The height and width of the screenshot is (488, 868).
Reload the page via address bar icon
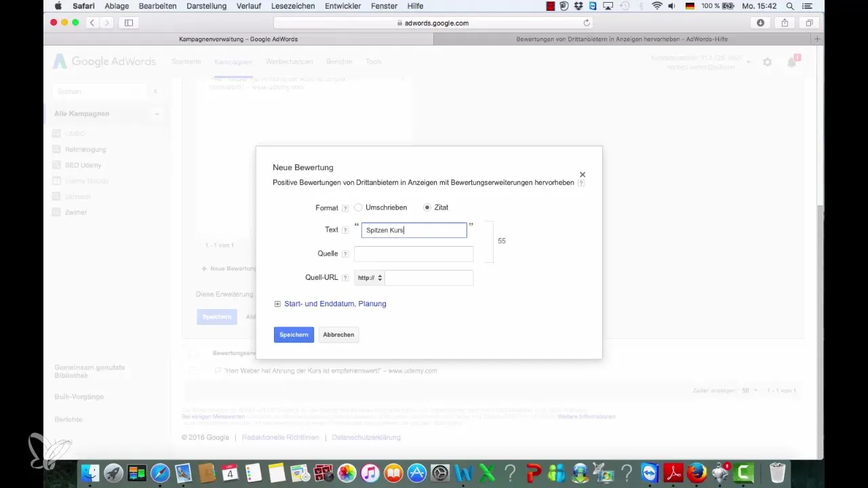pos(587,22)
